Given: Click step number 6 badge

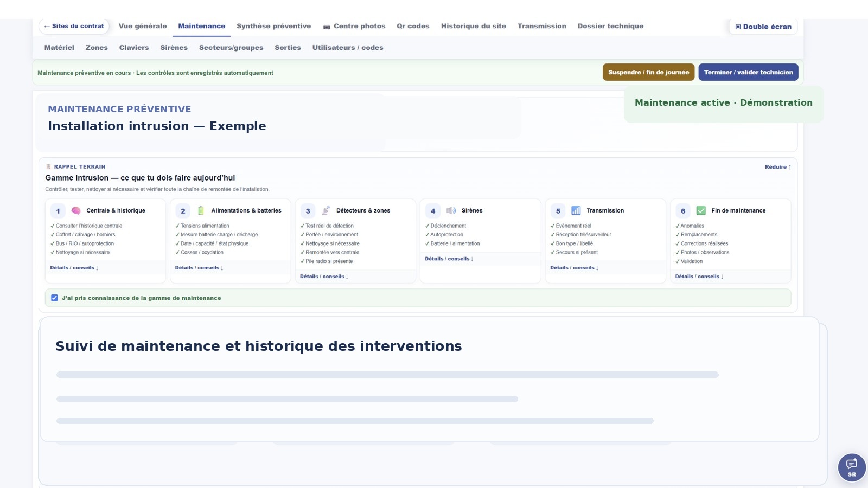Looking at the screenshot, I should pyautogui.click(x=683, y=211).
